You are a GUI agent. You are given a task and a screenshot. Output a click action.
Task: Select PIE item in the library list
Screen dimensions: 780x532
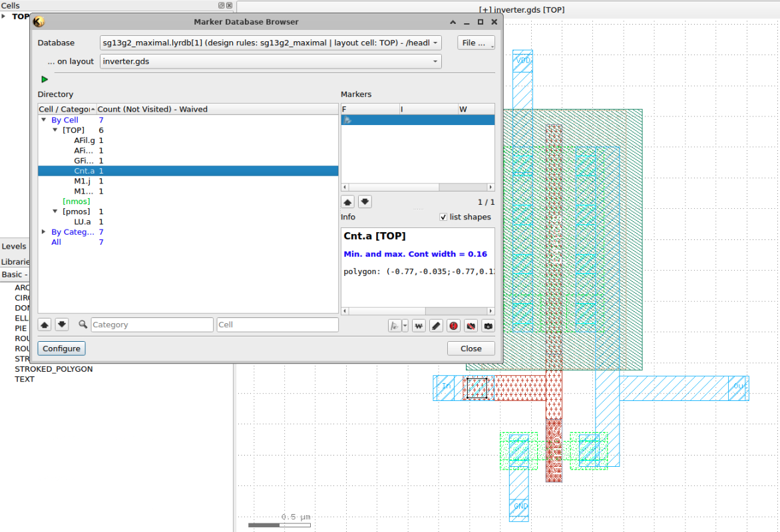pyautogui.click(x=21, y=328)
